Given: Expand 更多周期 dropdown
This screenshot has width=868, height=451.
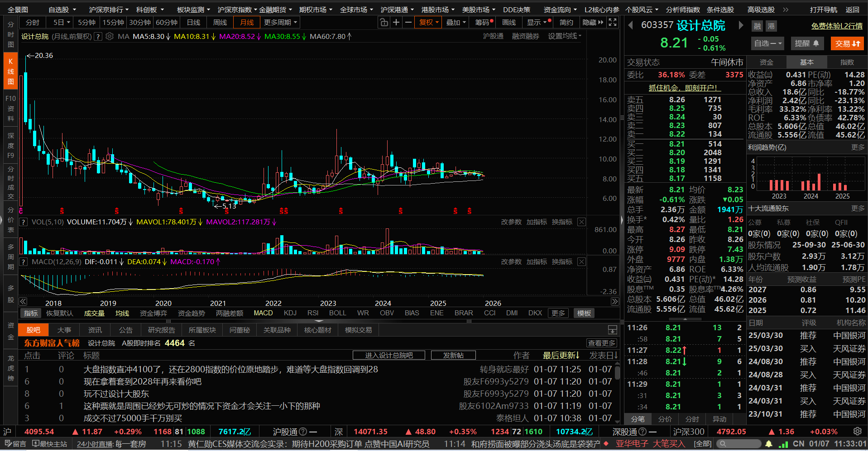Looking at the screenshot, I should 280,22.
